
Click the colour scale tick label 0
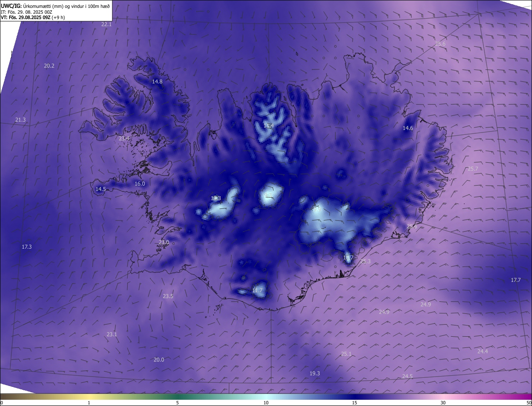[2, 403]
